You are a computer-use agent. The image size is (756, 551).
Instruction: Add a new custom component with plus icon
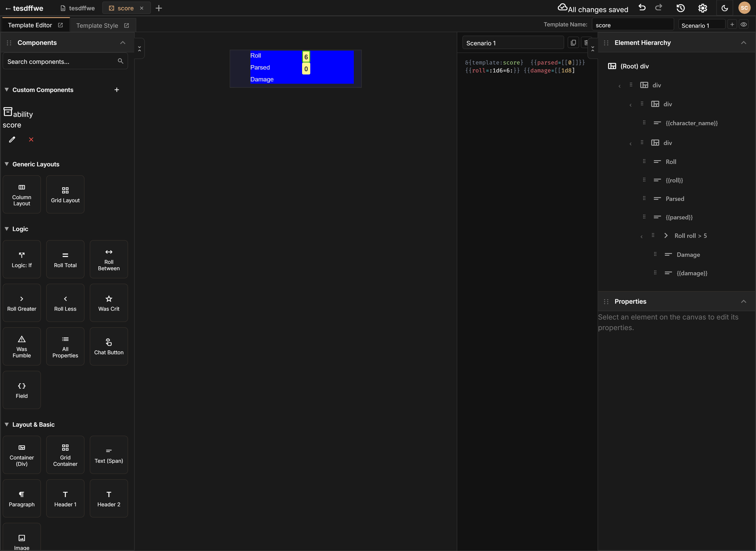[x=117, y=89]
